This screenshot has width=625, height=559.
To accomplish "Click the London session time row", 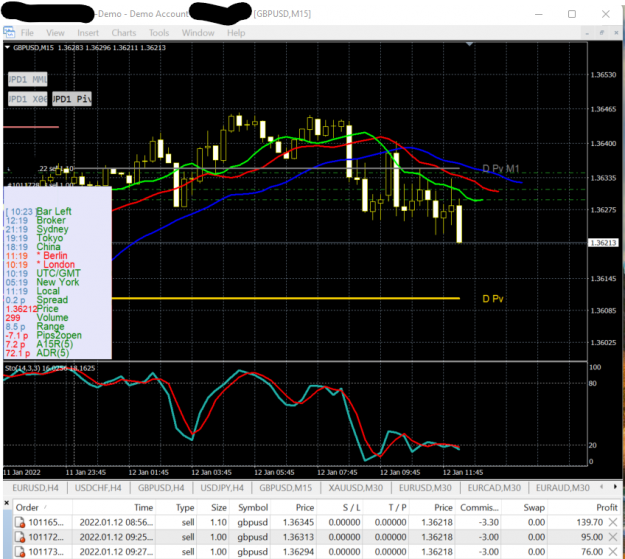I will click(x=40, y=264).
